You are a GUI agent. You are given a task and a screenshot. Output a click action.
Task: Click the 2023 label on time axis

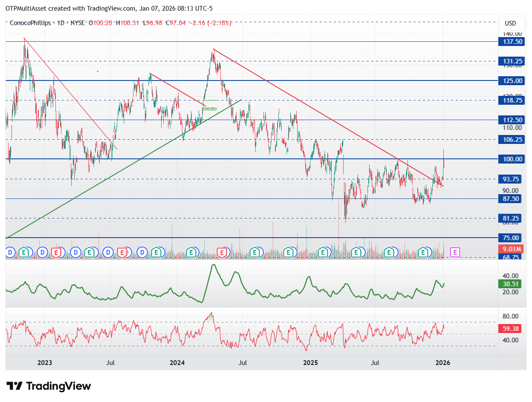click(x=45, y=363)
